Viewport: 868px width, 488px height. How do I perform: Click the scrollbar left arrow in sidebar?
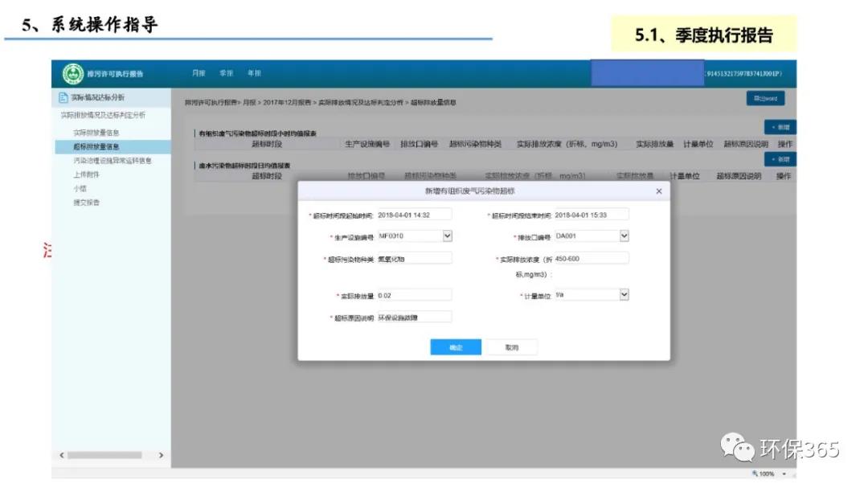[62, 456]
